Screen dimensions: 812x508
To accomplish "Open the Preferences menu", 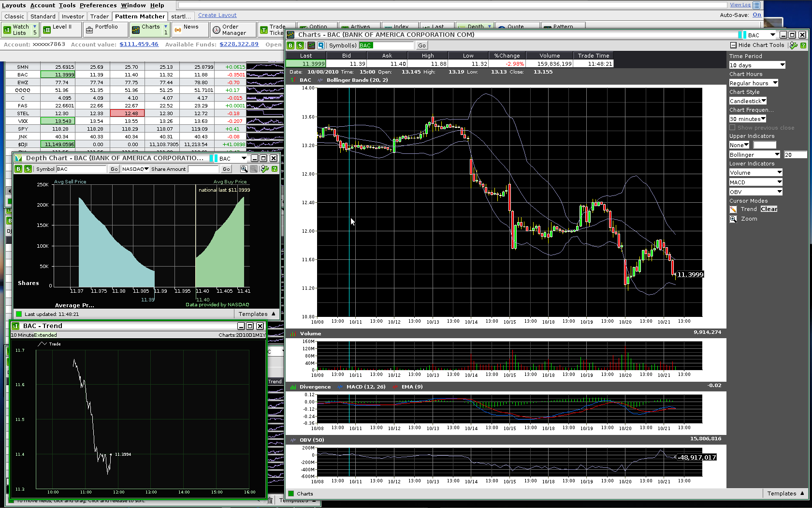I will pyautogui.click(x=98, y=5).
